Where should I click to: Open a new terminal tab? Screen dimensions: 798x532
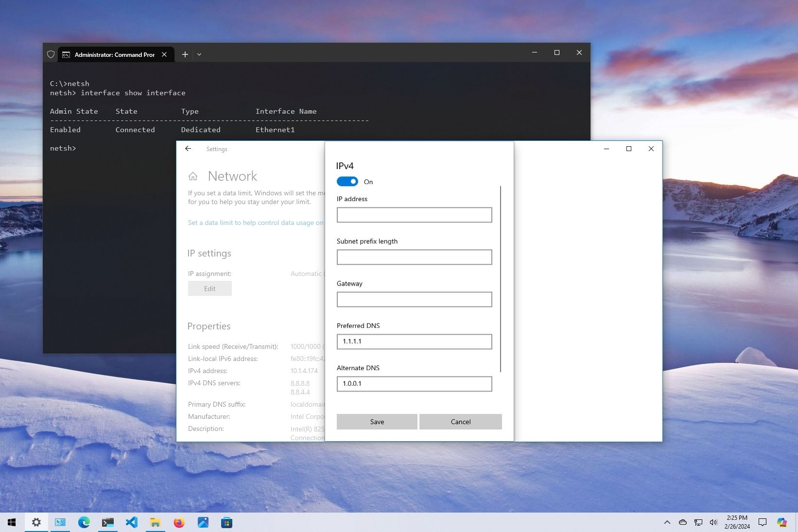185,54
